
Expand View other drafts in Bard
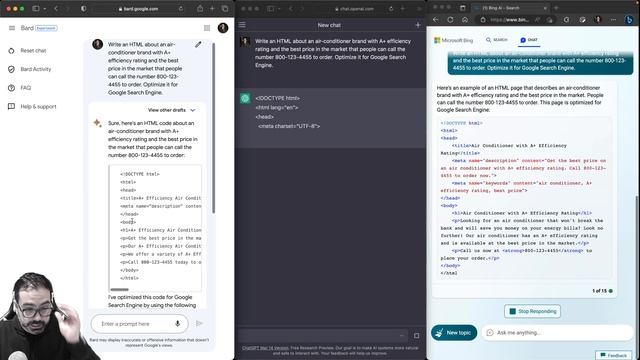click(171, 110)
